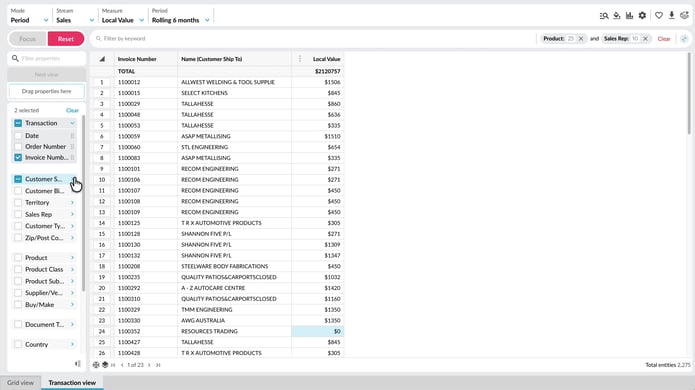This screenshot has width=695, height=390.
Task: Collapse the Transaction group chevron
Action: [72, 123]
